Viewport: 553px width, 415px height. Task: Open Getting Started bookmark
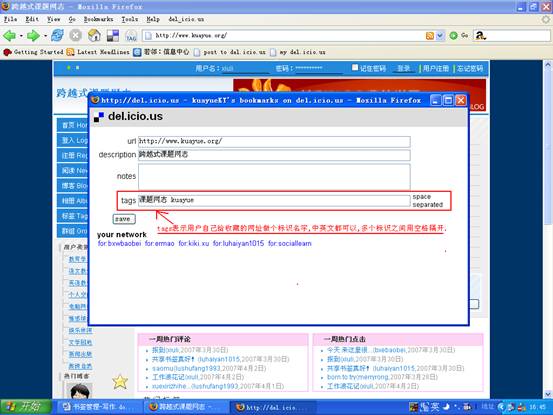pos(33,52)
